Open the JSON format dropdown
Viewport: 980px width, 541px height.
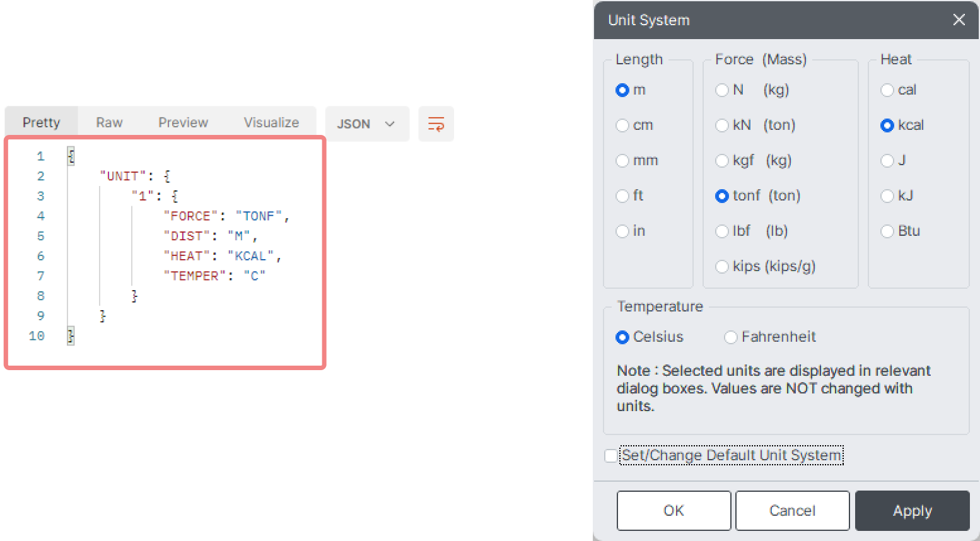pyautogui.click(x=366, y=124)
